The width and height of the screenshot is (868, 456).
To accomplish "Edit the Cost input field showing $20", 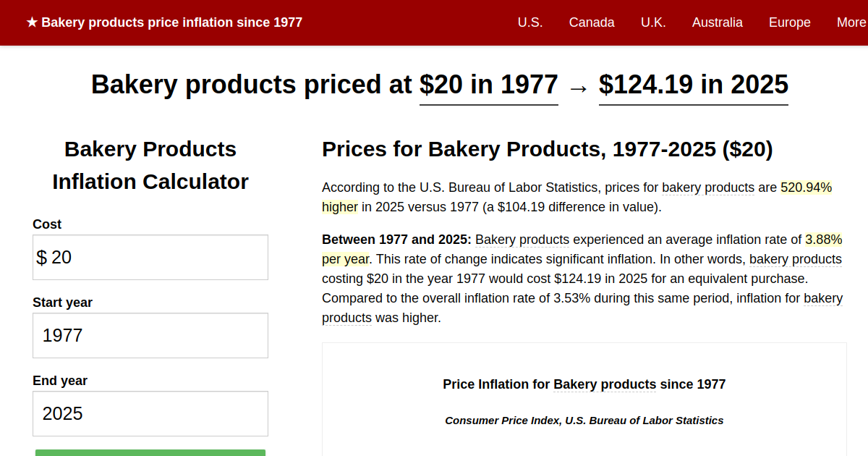I will click(x=150, y=257).
